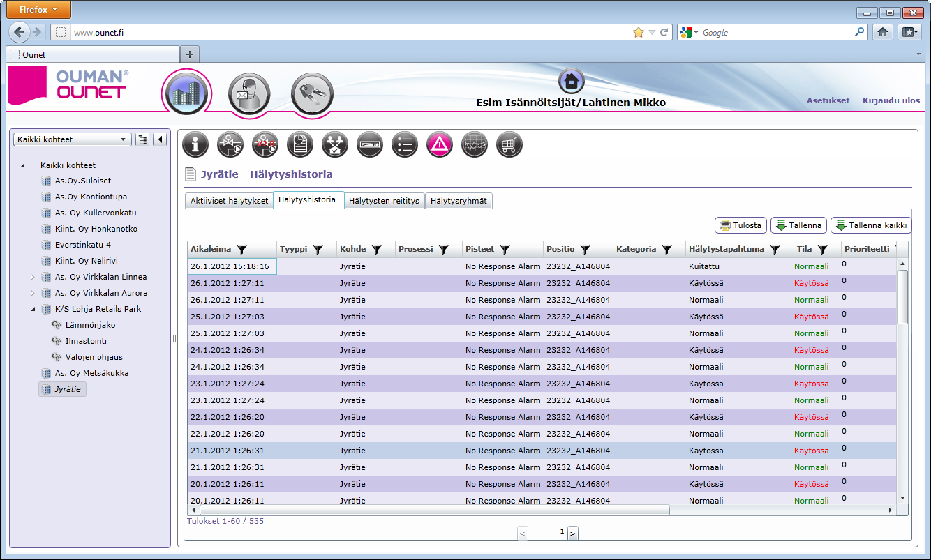Expand As. Oy Virkkalan Linnea node
Image resolution: width=931 pixels, height=560 pixels.
click(x=31, y=277)
